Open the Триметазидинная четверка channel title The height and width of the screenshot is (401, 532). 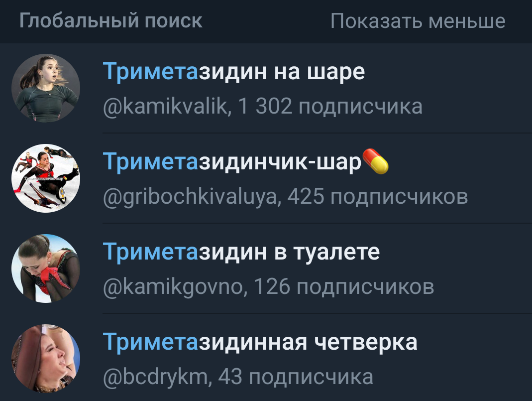pos(260,342)
